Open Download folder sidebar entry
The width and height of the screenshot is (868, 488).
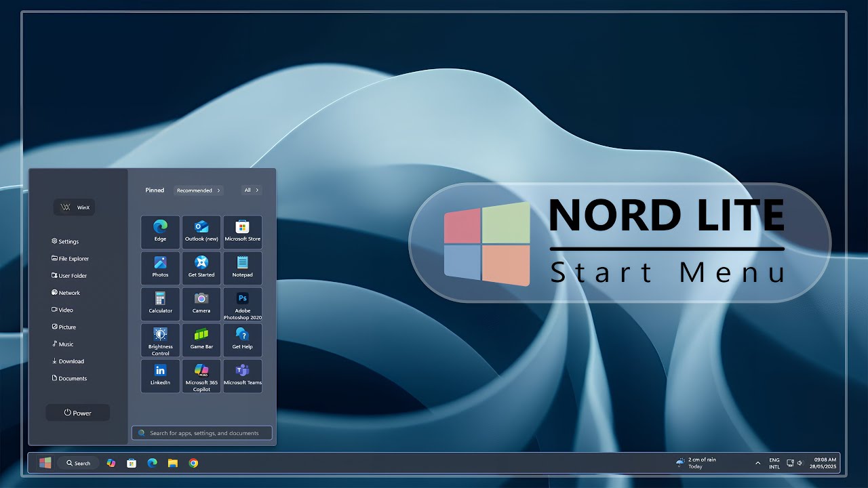pos(68,361)
